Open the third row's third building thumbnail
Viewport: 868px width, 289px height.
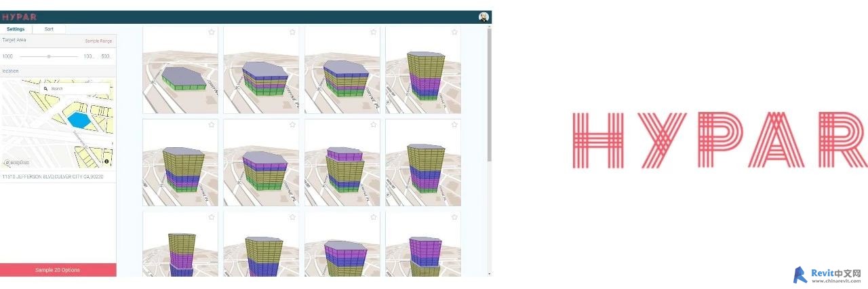coord(342,244)
